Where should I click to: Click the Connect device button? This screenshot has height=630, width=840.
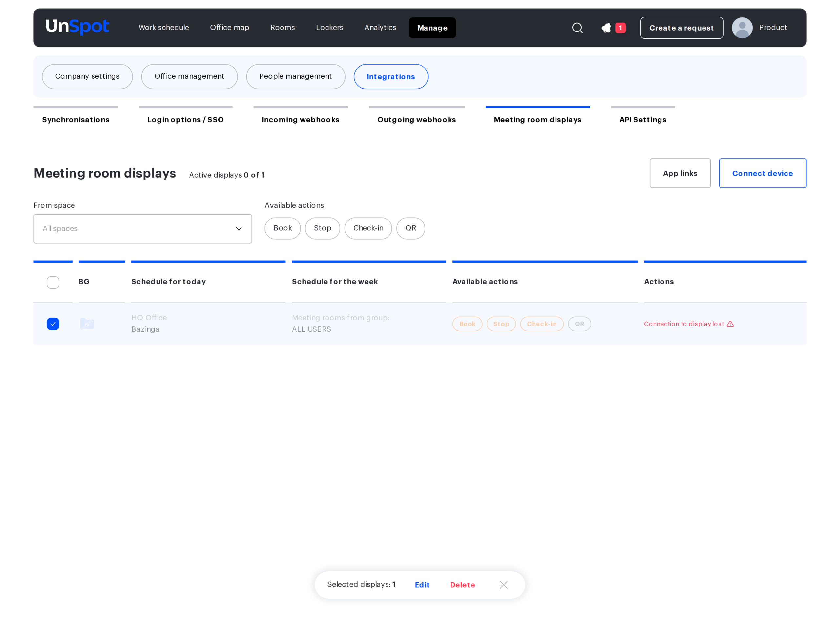[x=763, y=173]
